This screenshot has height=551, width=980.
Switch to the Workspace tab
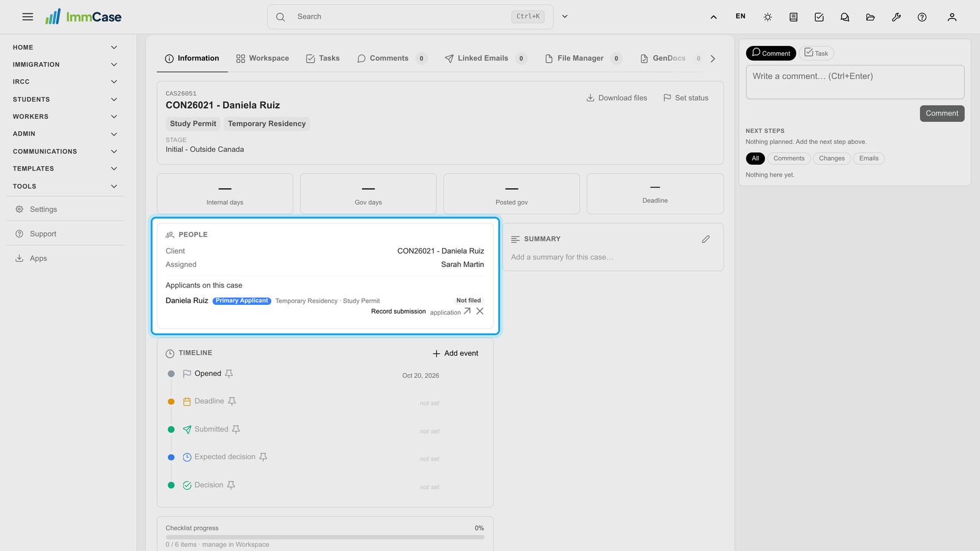[262, 58]
